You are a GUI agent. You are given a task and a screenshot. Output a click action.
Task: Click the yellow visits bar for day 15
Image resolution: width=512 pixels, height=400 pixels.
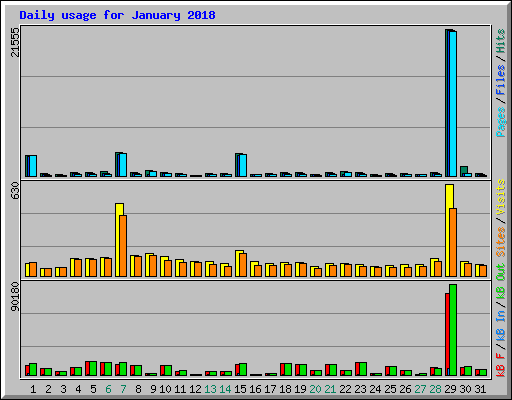click(x=238, y=263)
